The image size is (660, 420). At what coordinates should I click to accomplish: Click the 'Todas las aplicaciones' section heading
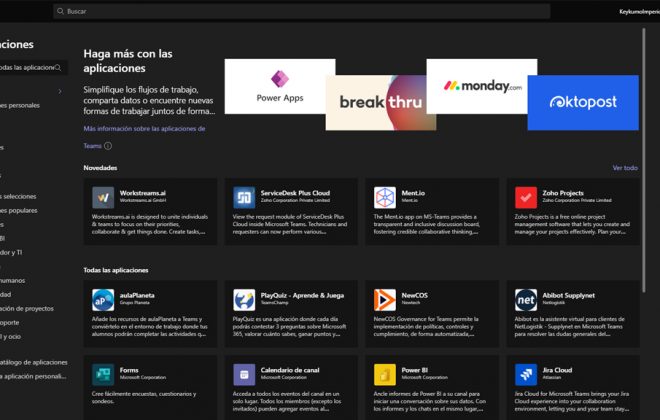[116, 270]
